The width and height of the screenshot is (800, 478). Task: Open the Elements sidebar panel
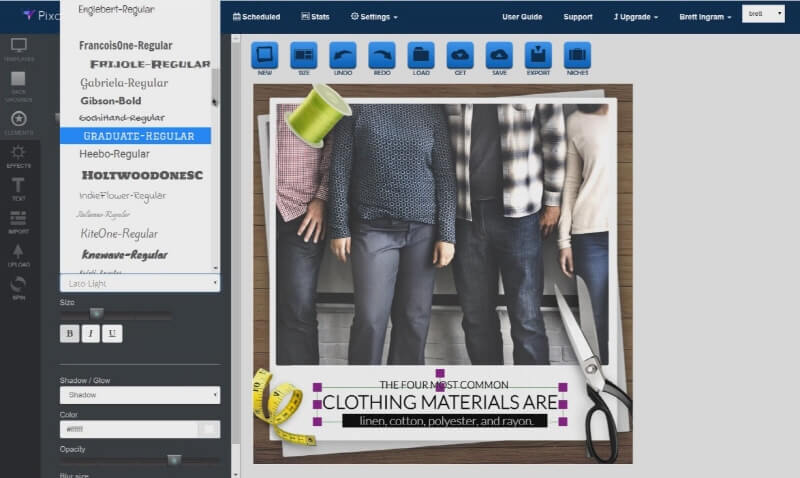pyautogui.click(x=19, y=123)
